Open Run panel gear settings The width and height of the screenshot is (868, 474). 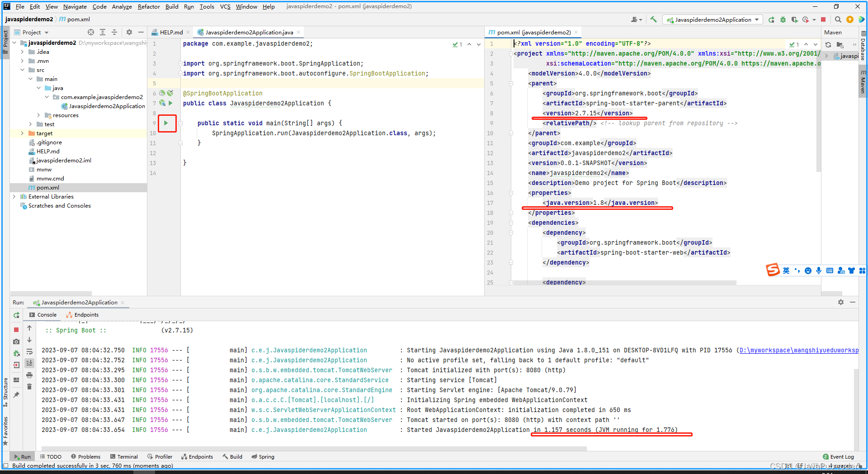pos(841,302)
